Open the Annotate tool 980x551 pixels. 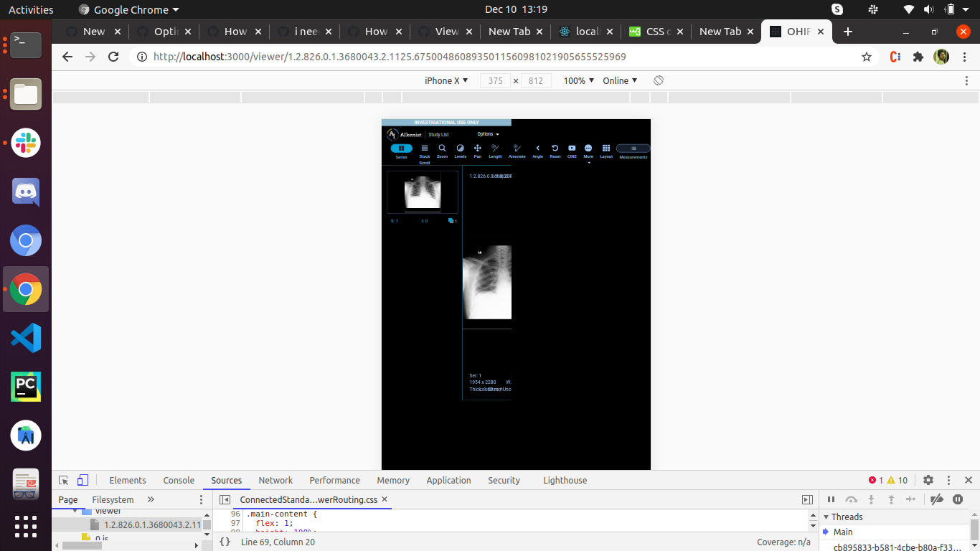click(x=517, y=150)
